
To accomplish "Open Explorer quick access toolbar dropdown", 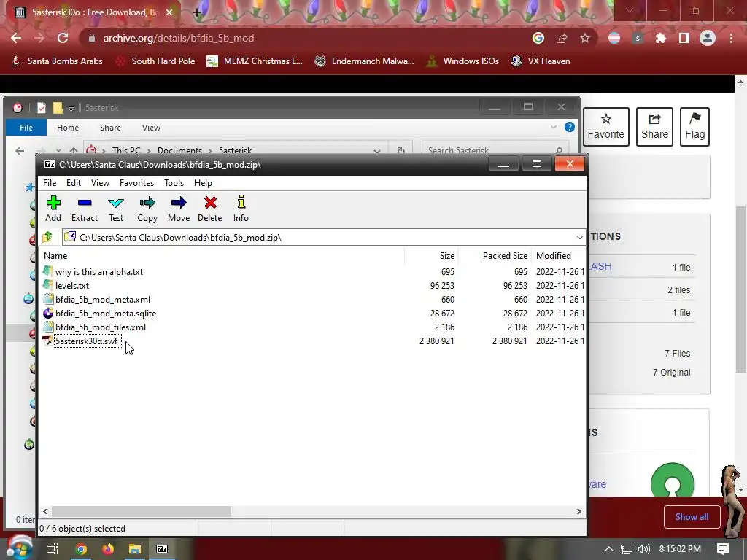I will point(71,109).
